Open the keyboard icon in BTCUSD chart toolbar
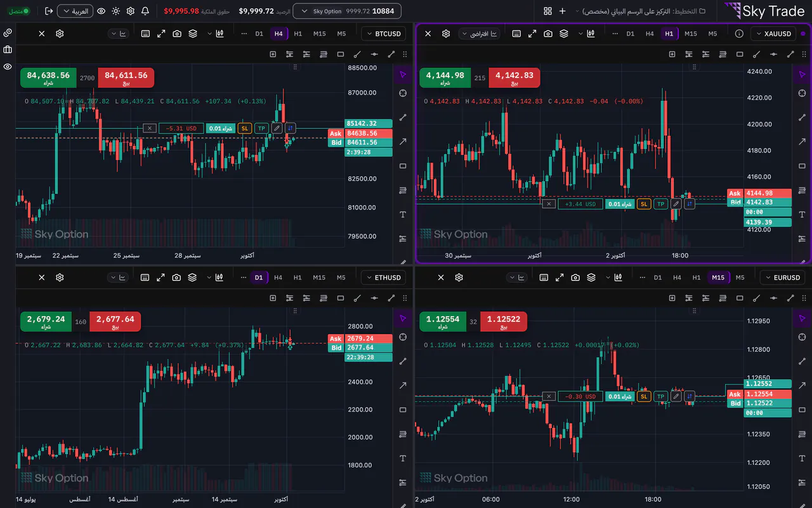Screen dimensions: 812x508 [x=145, y=34]
